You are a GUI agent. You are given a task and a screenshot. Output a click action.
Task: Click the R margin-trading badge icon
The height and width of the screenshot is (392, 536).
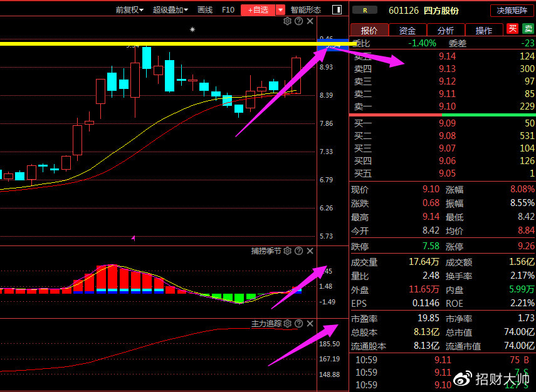[x=365, y=10]
